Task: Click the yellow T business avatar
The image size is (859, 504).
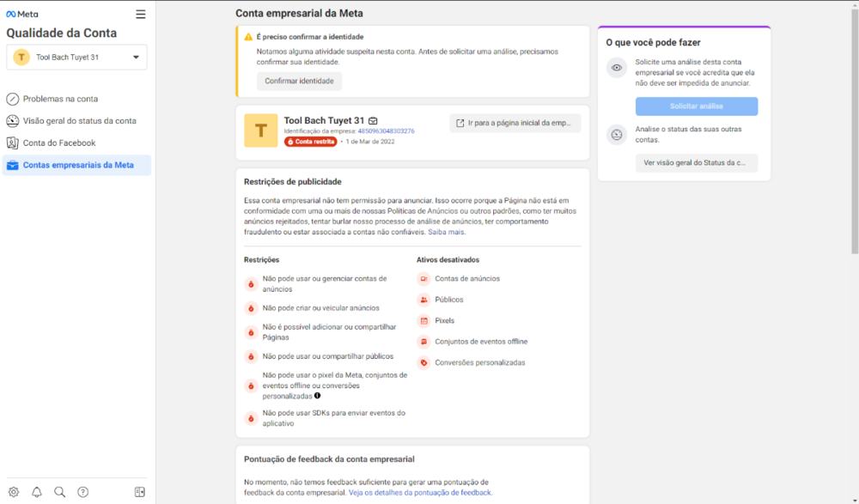Action: coord(261,131)
